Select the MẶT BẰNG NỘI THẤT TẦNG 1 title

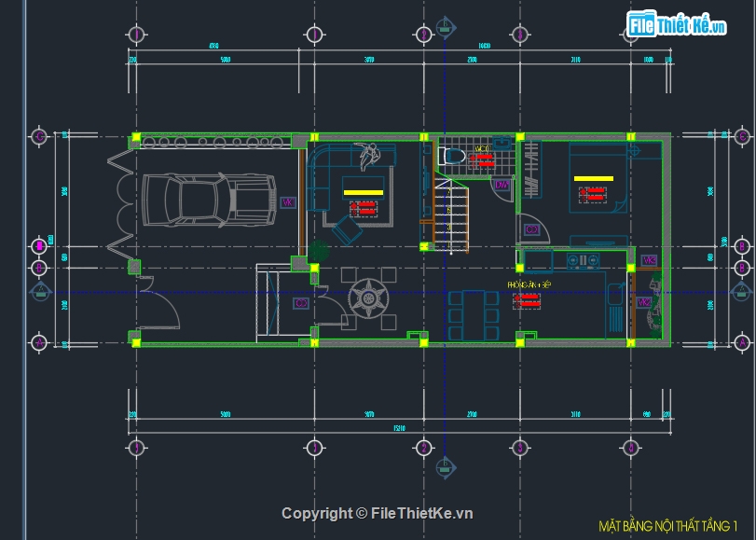[667, 526]
